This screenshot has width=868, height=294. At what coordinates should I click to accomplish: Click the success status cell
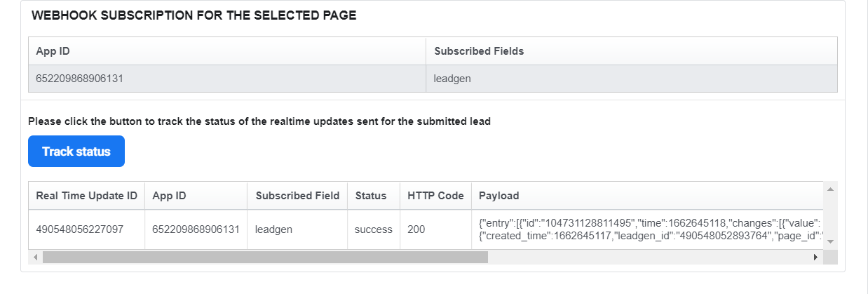pos(374,229)
